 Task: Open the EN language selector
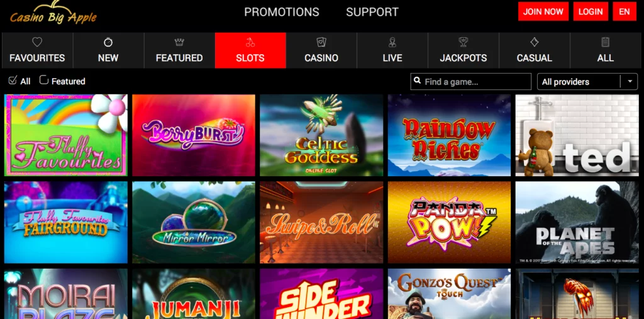[625, 11]
